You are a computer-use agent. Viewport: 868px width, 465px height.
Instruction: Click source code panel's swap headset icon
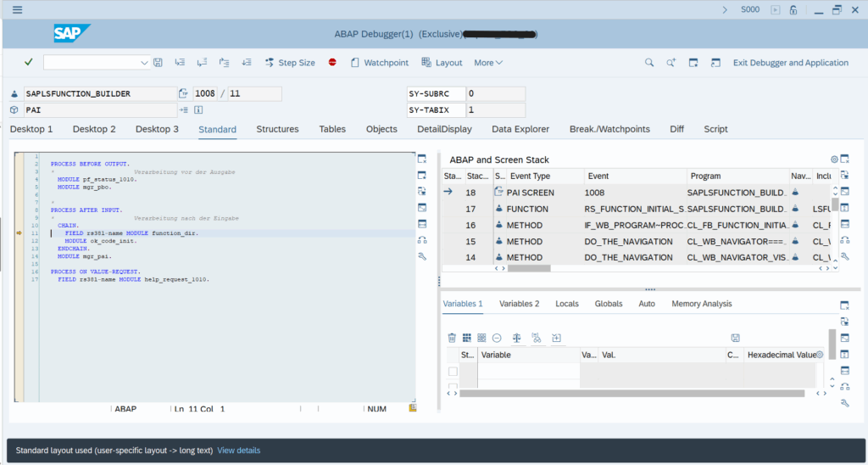point(422,240)
